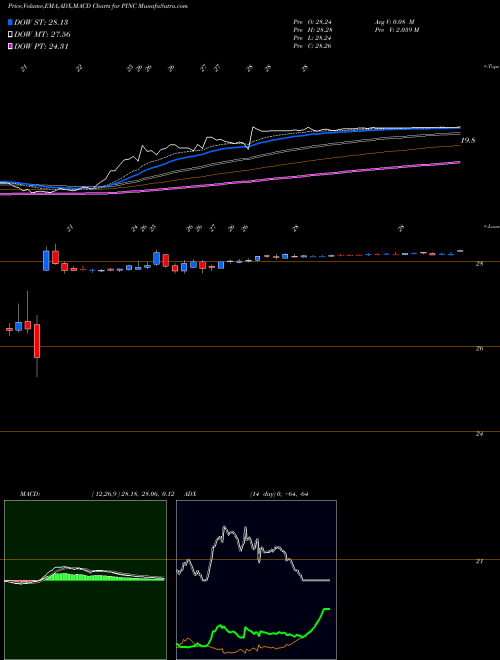Click the large red candle near 26 level
This screenshot has width=500, height=660.
(37, 341)
